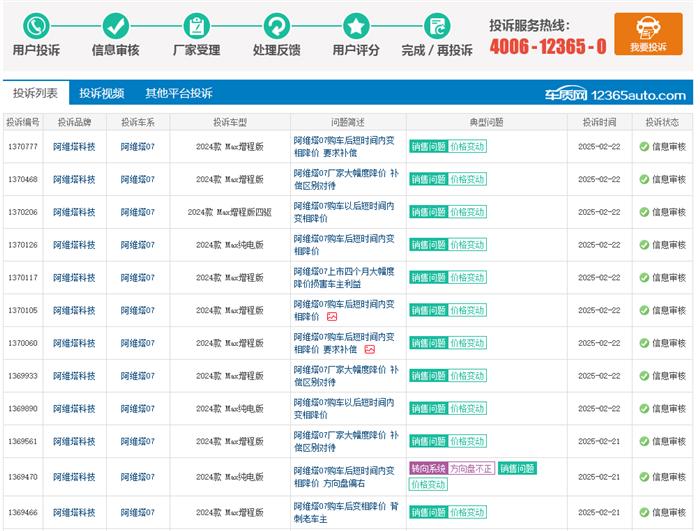Click green status check icon for 1370126
Image resolution: width=700 pixels, height=531 pixels.
coord(644,245)
